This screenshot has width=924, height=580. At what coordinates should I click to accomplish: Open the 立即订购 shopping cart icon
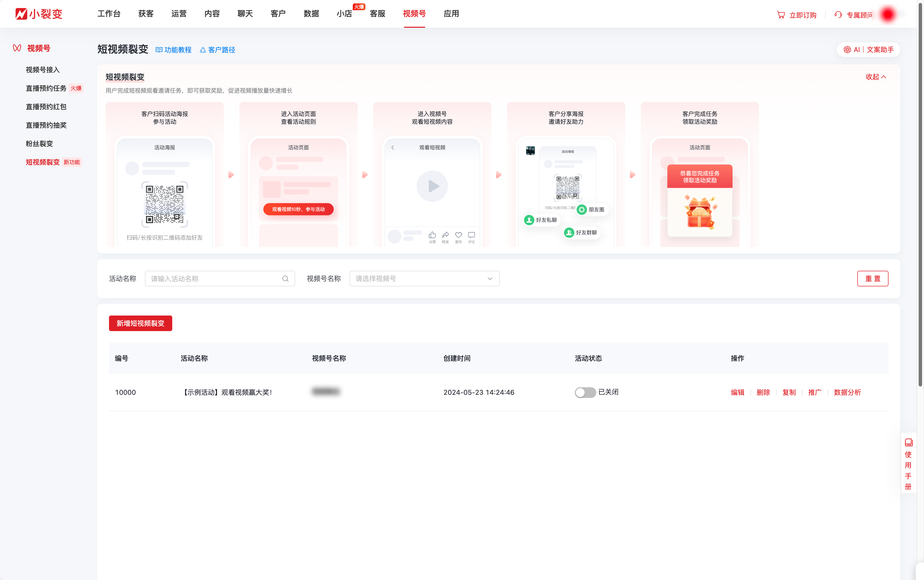tap(781, 15)
